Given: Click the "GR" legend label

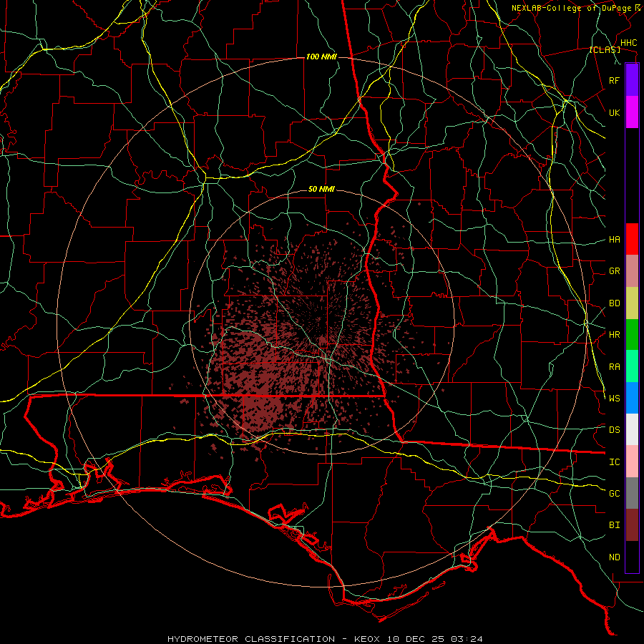Looking at the screenshot, I should 614,271.
